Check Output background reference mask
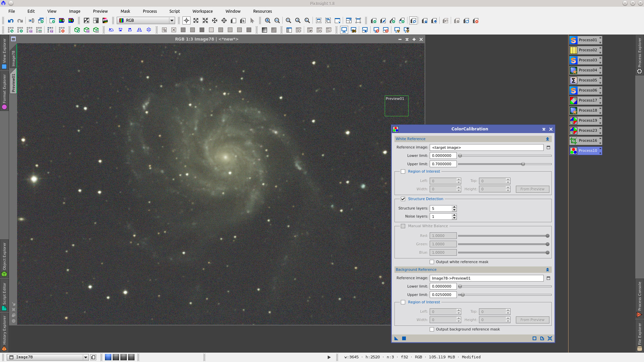Screen dimensions: 644x362 point(432,329)
